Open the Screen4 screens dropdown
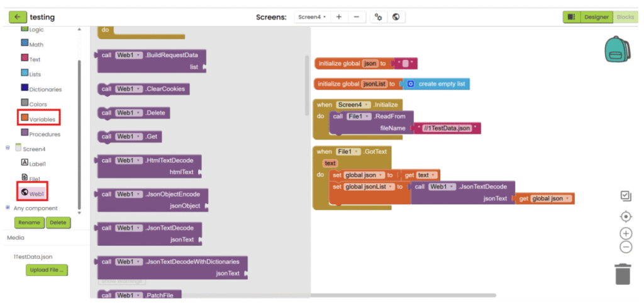The width and height of the screenshot is (644, 303). pyautogui.click(x=312, y=17)
